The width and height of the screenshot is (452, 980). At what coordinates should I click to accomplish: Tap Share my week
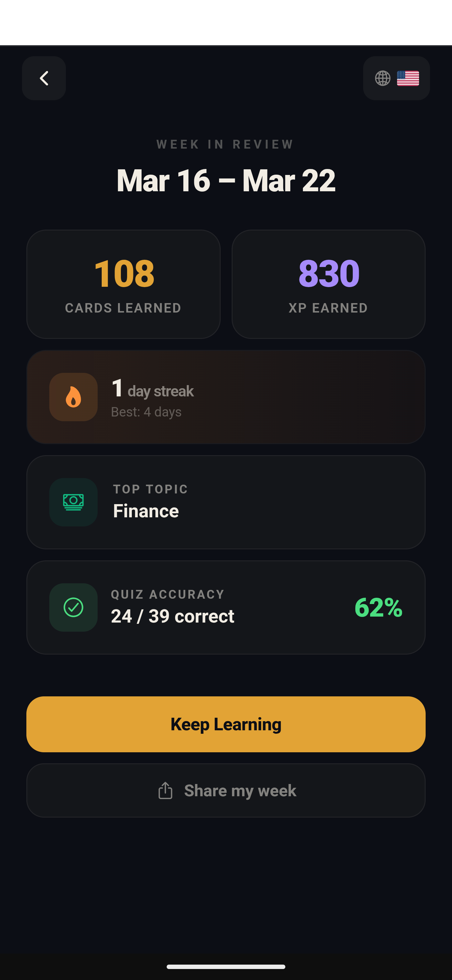pos(226,790)
